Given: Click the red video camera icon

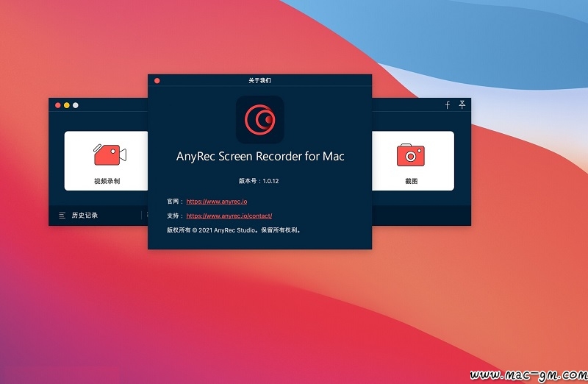Looking at the screenshot, I should (x=110, y=154).
